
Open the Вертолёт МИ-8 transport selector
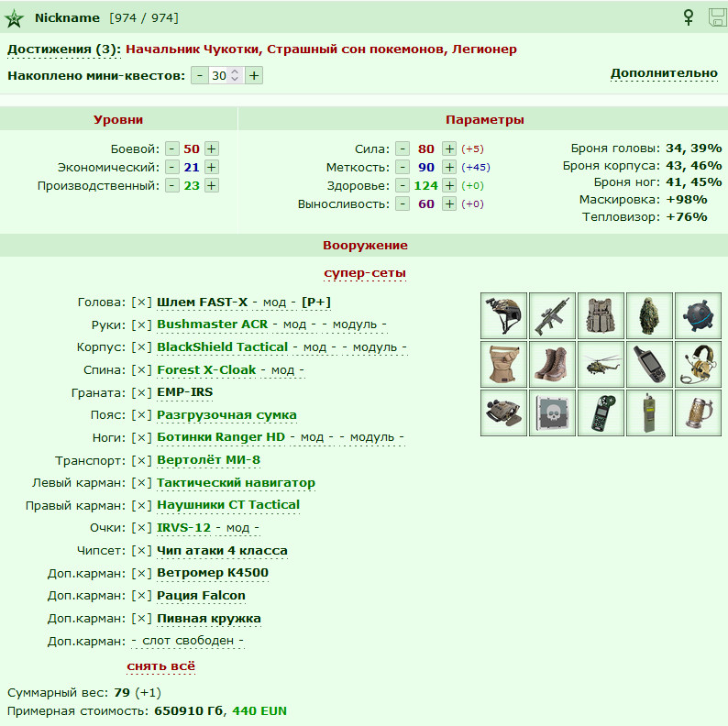click(x=208, y=460)
